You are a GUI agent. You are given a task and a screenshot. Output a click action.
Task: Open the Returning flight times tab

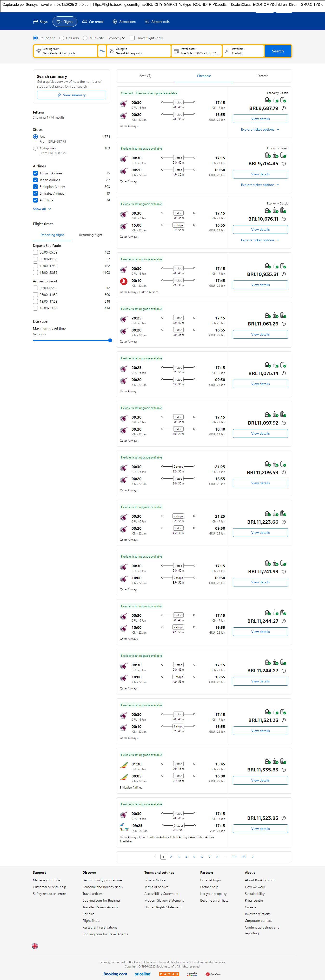tap(90, 235)
